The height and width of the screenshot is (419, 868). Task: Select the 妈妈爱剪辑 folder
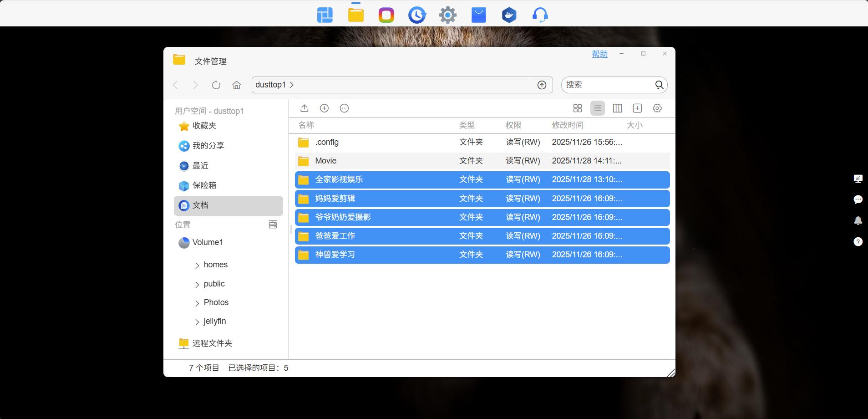[482, 199]
